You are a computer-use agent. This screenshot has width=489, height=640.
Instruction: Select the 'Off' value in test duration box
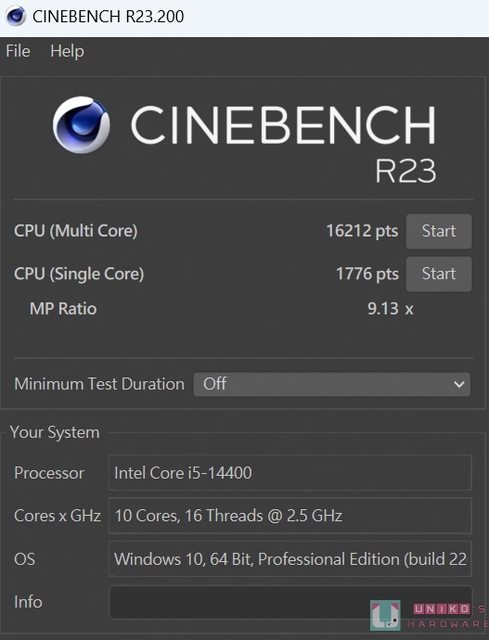215,384
